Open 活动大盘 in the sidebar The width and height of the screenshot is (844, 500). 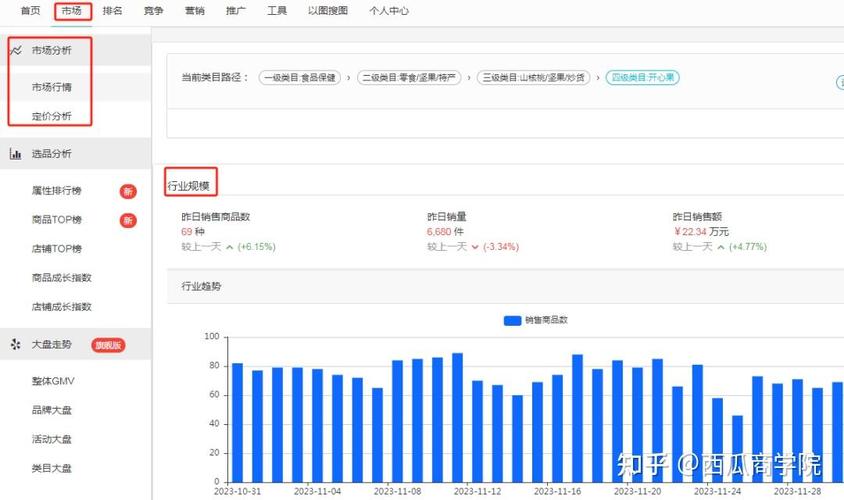coord(52,439)
